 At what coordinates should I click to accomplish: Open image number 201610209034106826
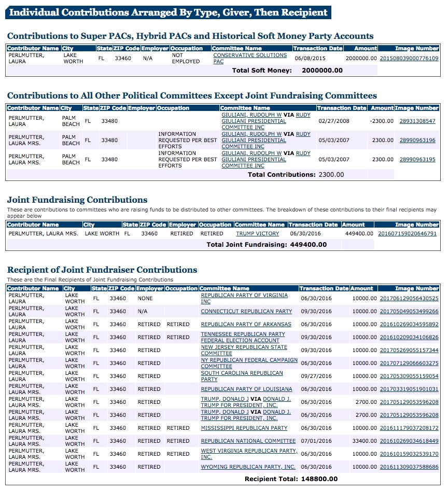(x=409, y=337)
